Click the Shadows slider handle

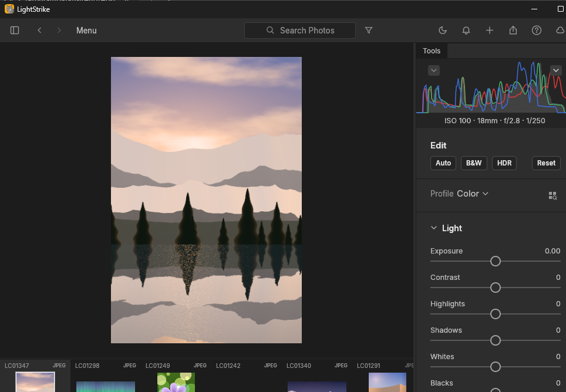click(496, 340)
